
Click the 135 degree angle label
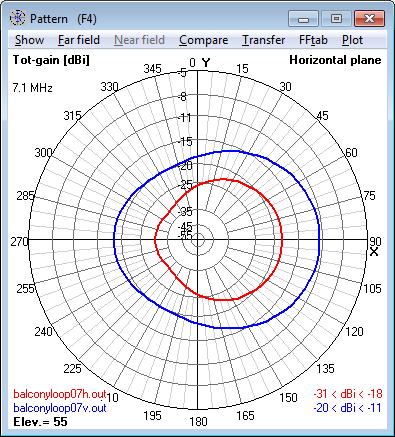tap(325, 368)
